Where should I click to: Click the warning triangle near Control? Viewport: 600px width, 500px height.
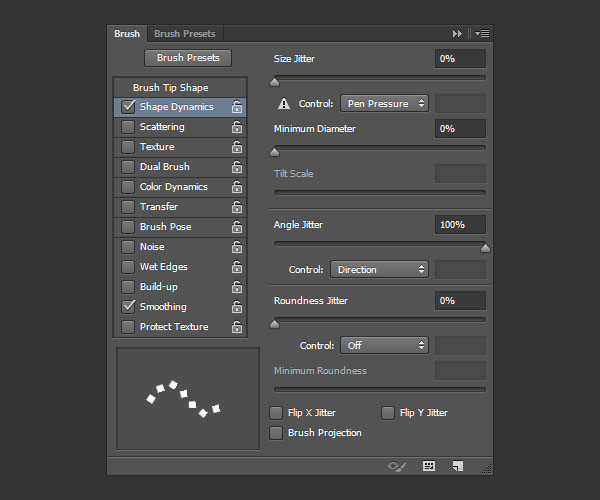tap(284, 103)
